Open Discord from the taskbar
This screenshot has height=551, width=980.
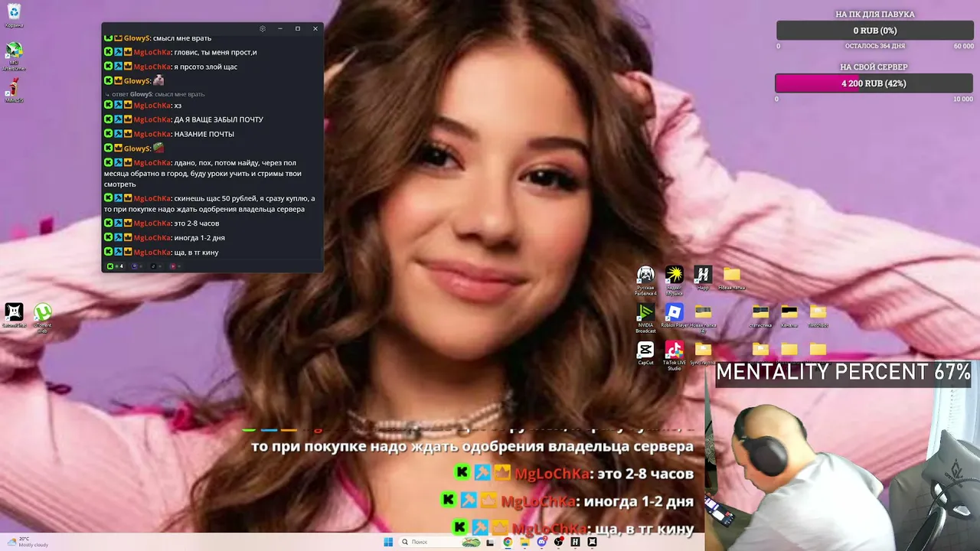[541, 542]
